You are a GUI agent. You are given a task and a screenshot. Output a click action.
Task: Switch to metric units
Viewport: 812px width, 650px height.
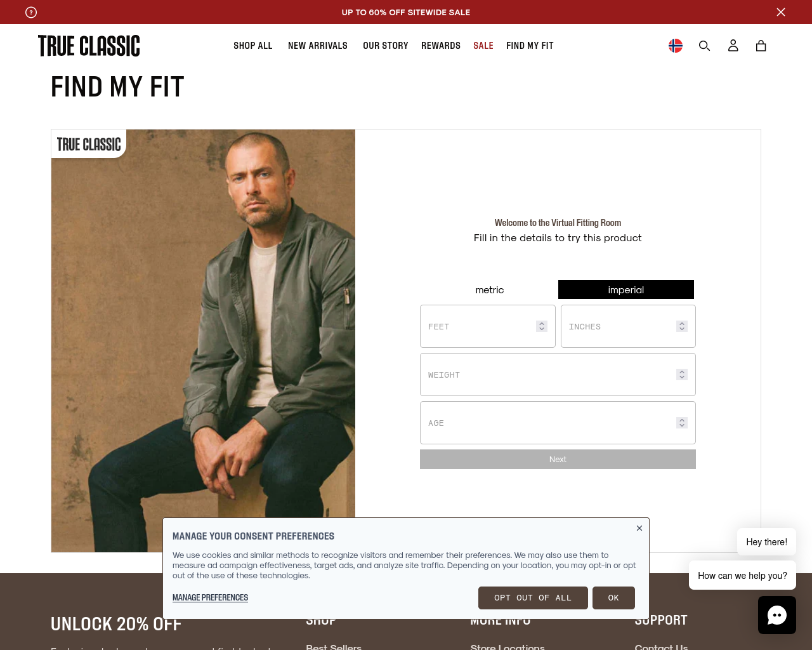tap(490, 289)
